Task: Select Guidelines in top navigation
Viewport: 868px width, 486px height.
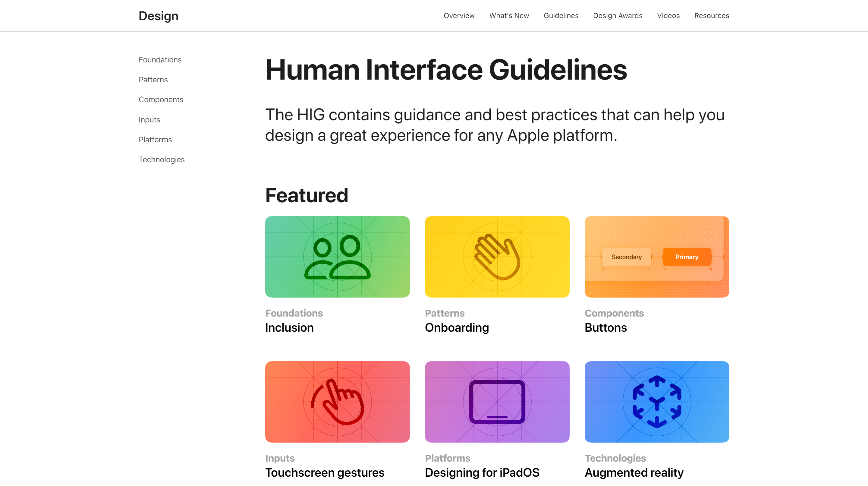Action: [x=561, y=16]
